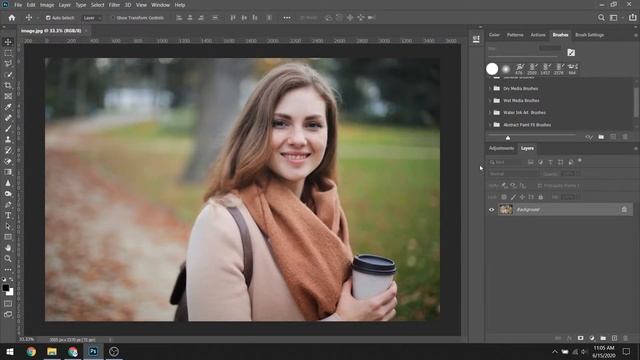Viewport: 640px width, 360px height.
Task: Toggle lock transparent pixels
Action: (x=504, y=197)
